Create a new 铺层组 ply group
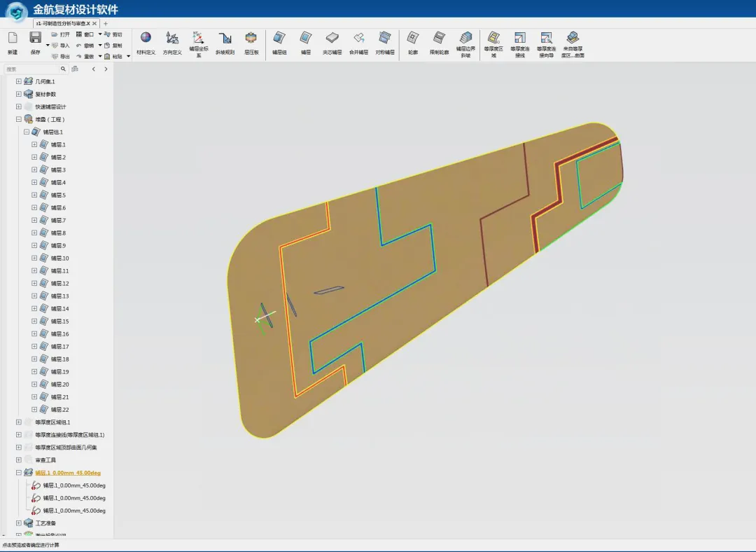Screen dimensions: 756x552 (x=279, y=43)
